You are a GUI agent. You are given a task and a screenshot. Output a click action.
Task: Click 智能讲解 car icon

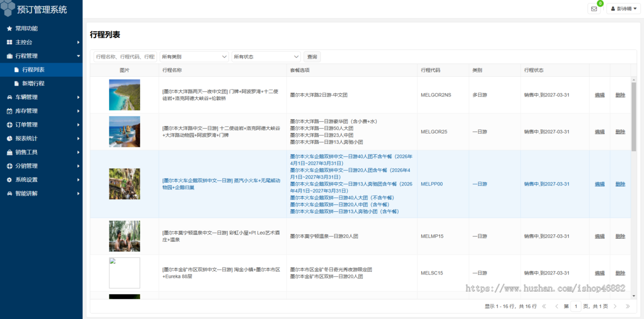tap(9, 194)
